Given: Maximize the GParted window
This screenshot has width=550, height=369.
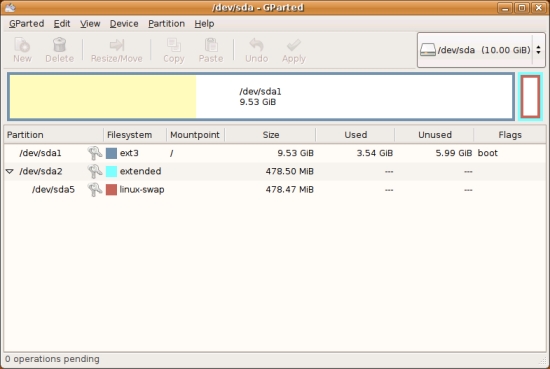Looking at the screenshot, I should click(x=522, y=8).
